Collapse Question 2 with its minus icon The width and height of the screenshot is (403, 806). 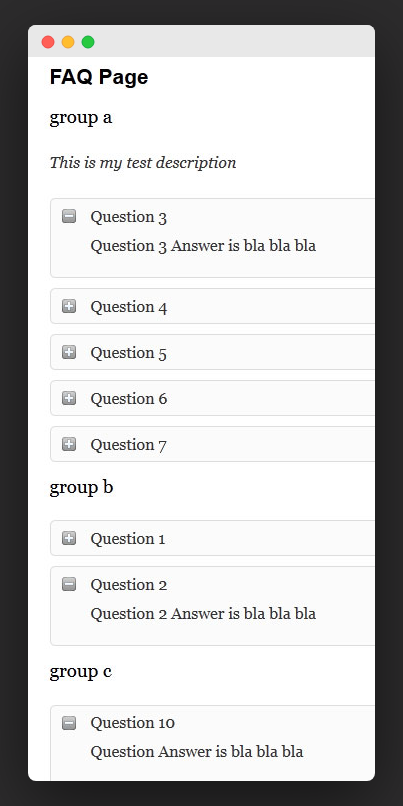pos(69,584)
